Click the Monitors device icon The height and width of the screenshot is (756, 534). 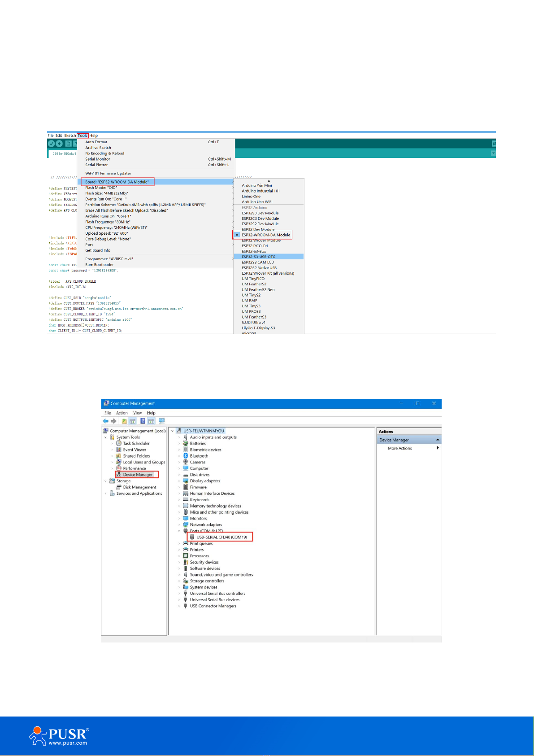click(186, 519)
